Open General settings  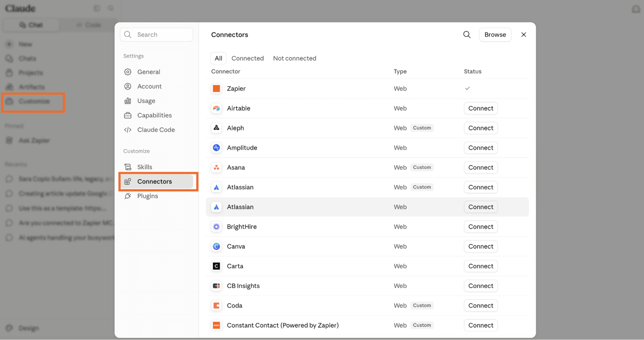(157, 72)
